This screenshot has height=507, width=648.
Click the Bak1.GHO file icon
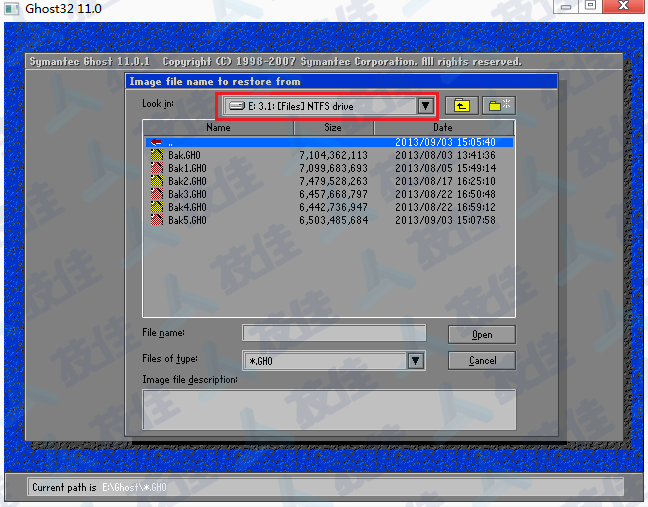(x=157, y=168)
